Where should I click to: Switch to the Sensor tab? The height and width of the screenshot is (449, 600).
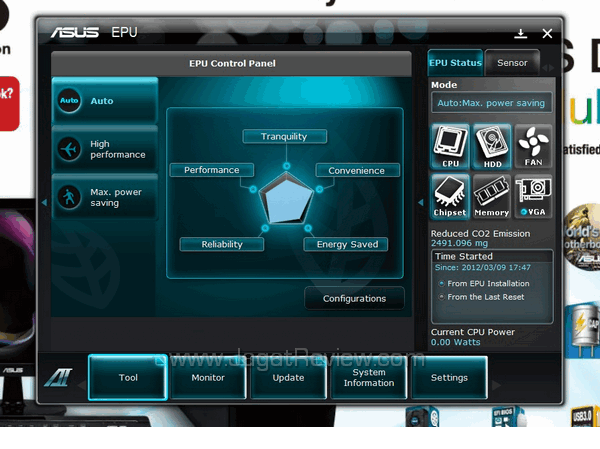click(512, 62)
